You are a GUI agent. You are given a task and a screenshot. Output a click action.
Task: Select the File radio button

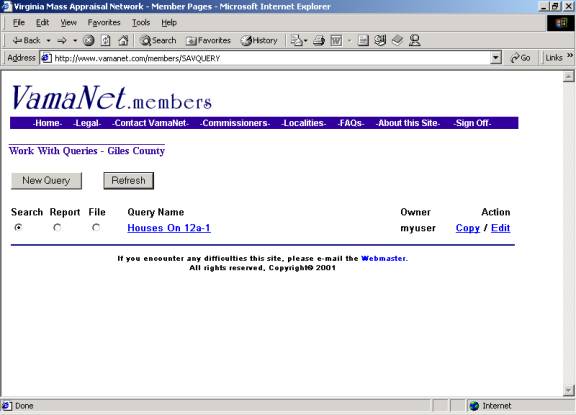click(x=96, y=228)
